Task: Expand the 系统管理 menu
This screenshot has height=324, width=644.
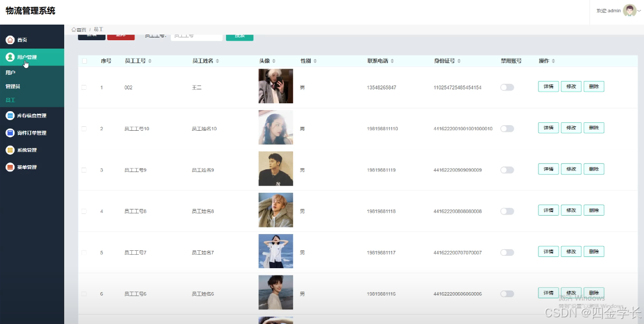Action: [32, 150]
